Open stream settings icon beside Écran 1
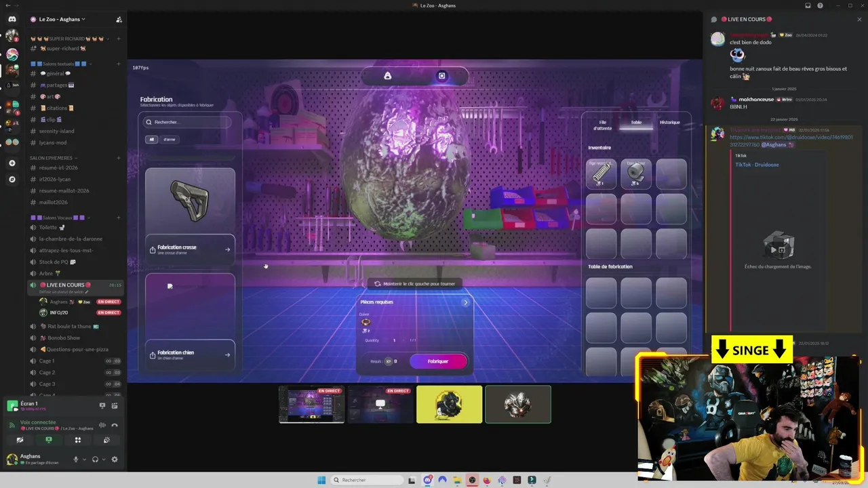 (115, 405)
